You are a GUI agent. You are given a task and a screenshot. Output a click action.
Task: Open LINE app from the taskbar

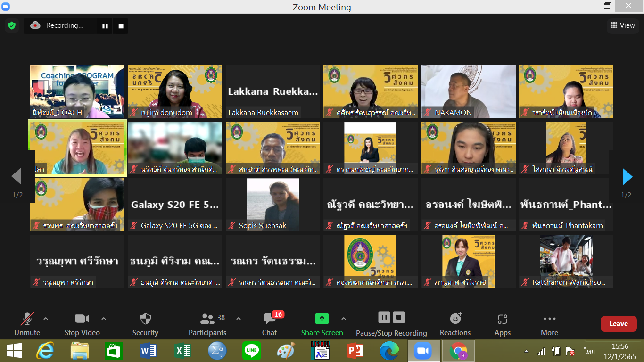pyautogui.click(x=251, y=351)
